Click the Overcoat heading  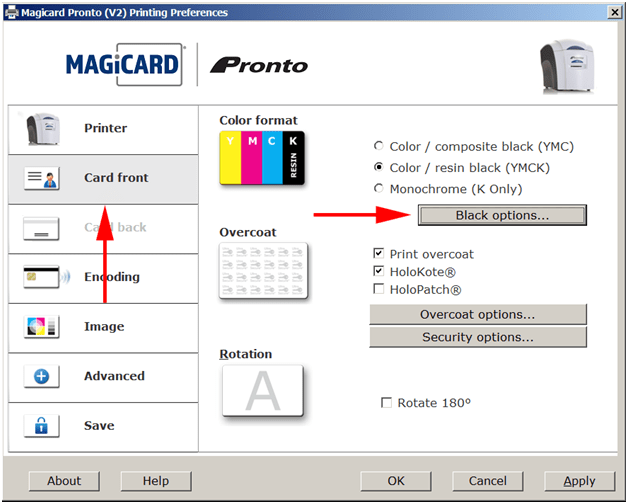pos(248,232)
